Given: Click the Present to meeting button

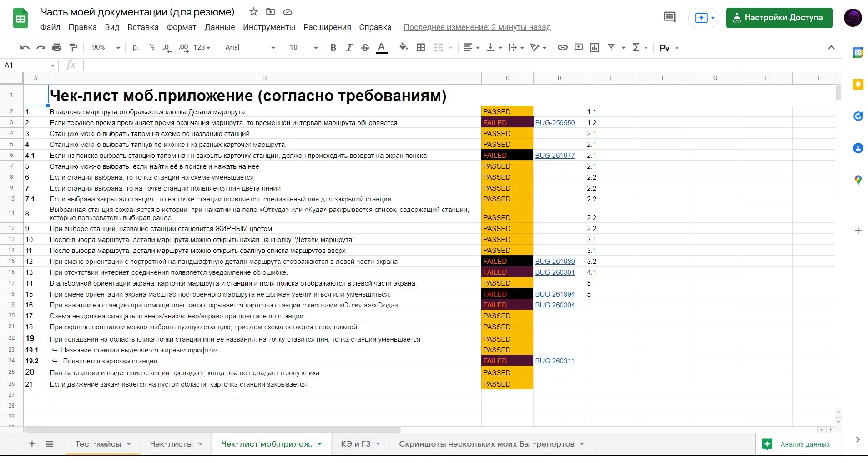Looking at the screenshot, I should coord(704,18).
